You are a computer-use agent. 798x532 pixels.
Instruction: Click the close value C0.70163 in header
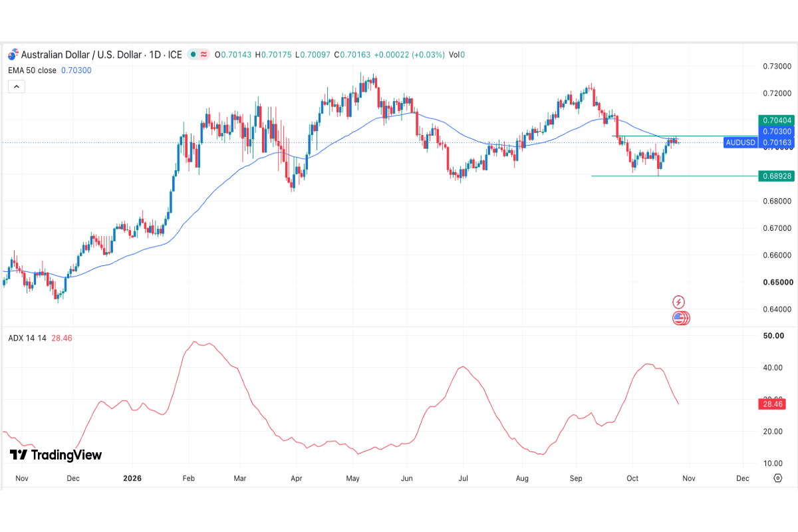tap(352, 55)
